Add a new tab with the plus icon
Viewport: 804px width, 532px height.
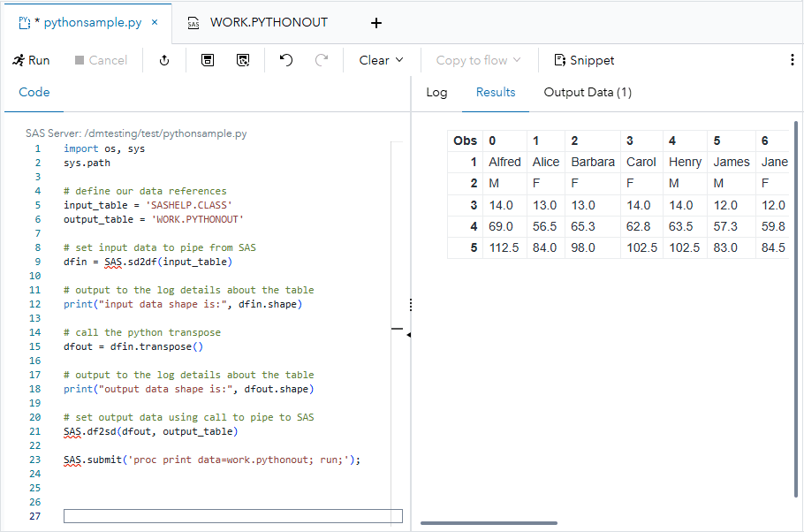click(x=376, y=23)
